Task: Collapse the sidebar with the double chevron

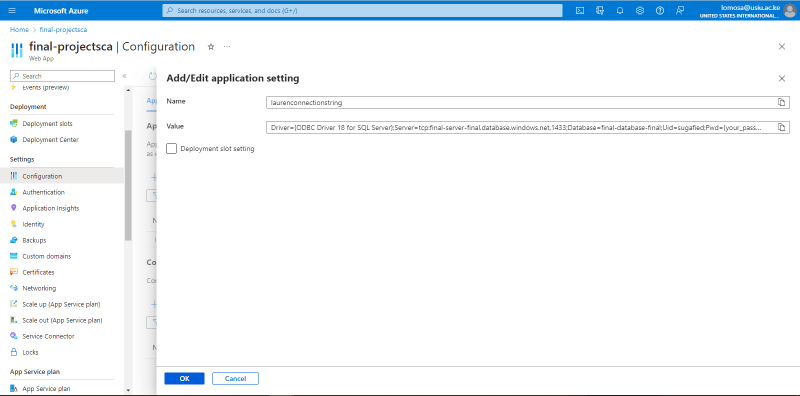Action: (x=124, y=76)
